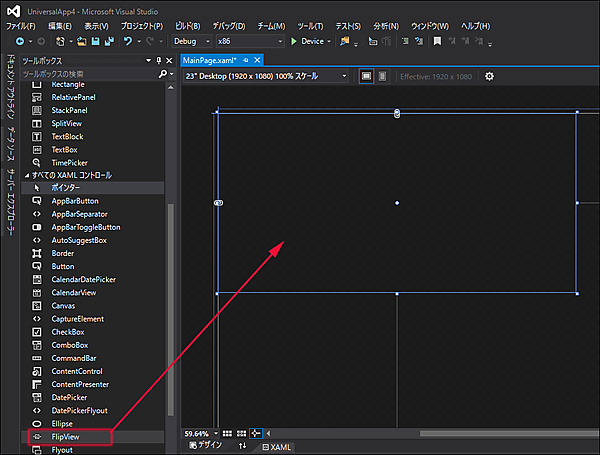The width and height of the screenshot is (600, 455).
Task: Switch to portrait orientation
Action: [x=383, y=76]
